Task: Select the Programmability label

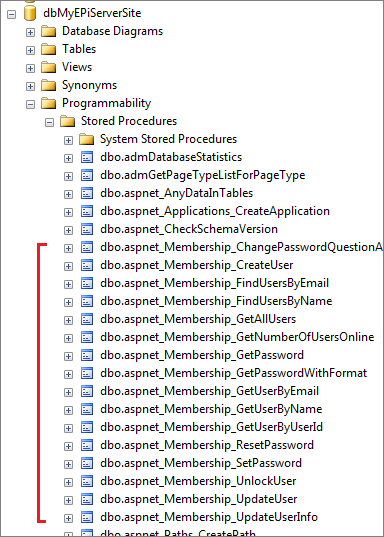Action: click(107, 103)
